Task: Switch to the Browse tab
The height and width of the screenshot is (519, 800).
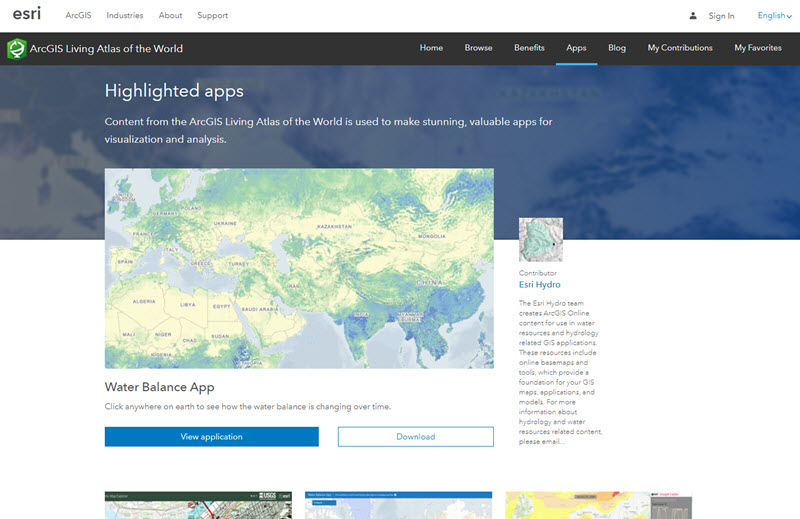Action: (x=478, y=48)
